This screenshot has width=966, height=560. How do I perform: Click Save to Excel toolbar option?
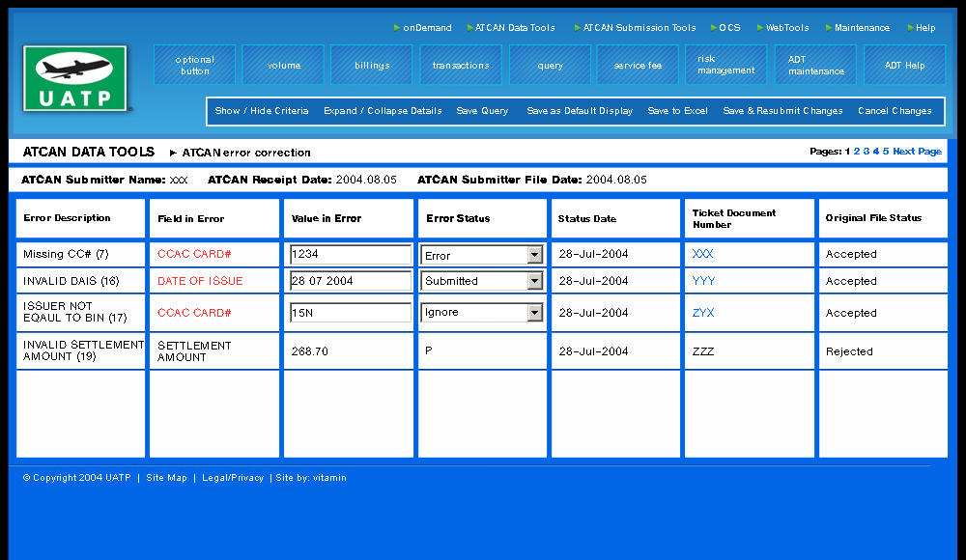pos(677,111)
